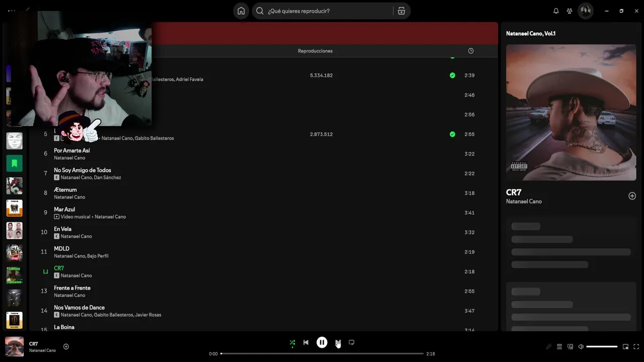The height and width of the screenshot is (362, 644).
Task: Open the 'Natanael Cano, Vol.1' panel title
Action: 531,33
